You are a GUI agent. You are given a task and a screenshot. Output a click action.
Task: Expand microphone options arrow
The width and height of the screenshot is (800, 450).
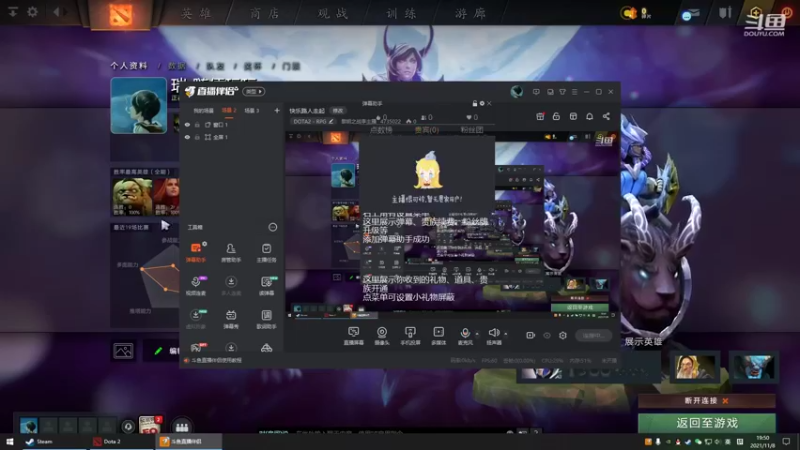pyautogui.click(x=477, y=334)
